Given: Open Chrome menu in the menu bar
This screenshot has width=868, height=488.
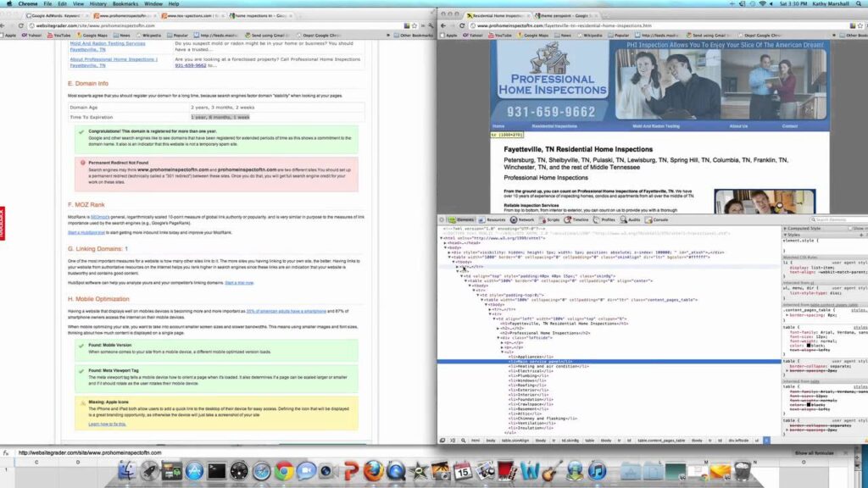Looking at the screenshot, I should [28, 4].
